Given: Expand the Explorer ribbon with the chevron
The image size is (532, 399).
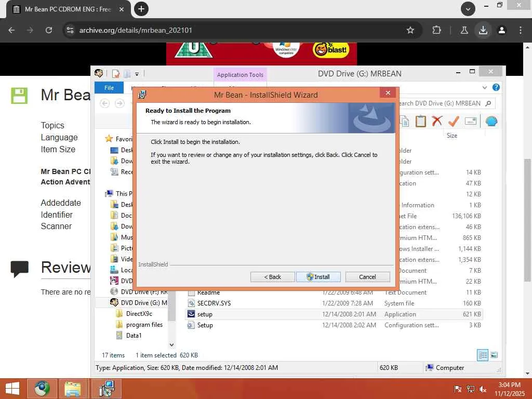Looking at the screenshot, I should coord(485,87).
